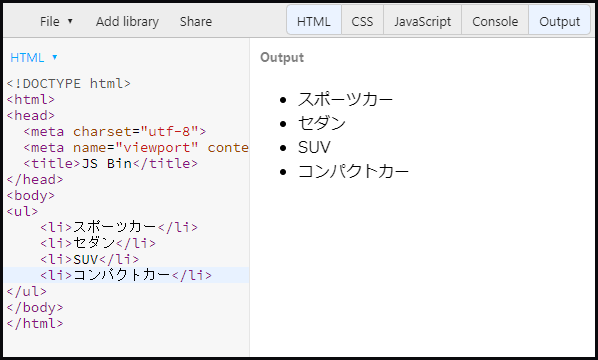This screenshot has height=360, width=598.
Task: Click the highlighted コンパクトカー code line
Action: 126,275
